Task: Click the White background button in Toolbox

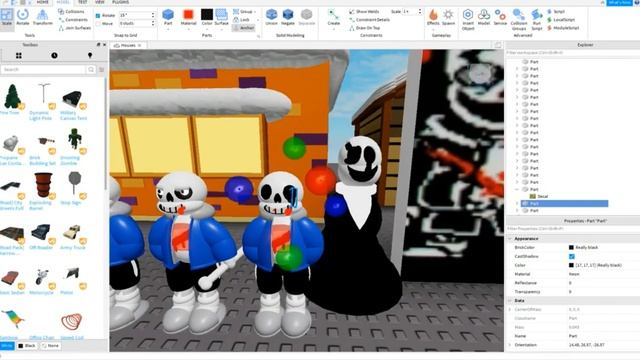Action: coord(7,346)
